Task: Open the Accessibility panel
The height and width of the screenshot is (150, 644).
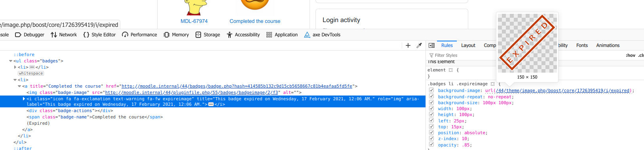Action: pos(243,35)
